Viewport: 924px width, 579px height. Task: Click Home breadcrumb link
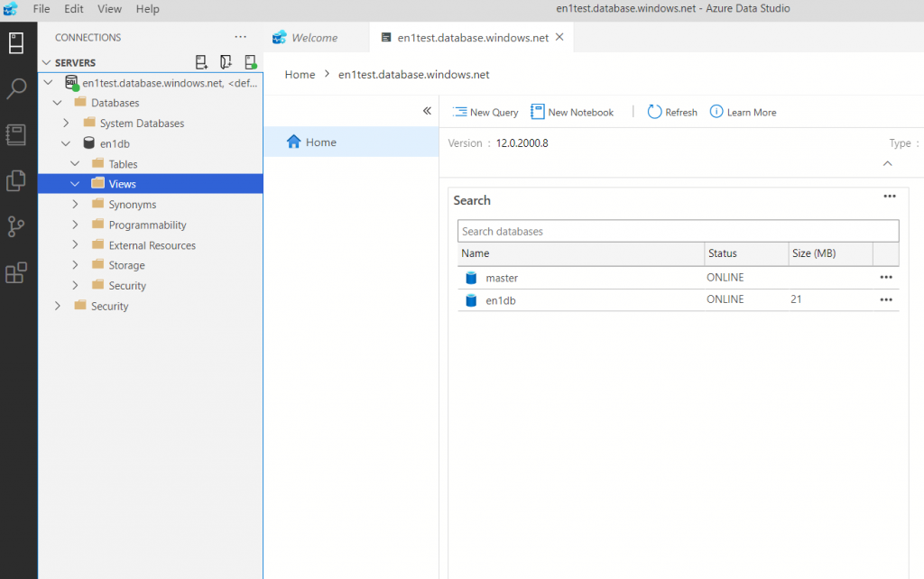300,74
